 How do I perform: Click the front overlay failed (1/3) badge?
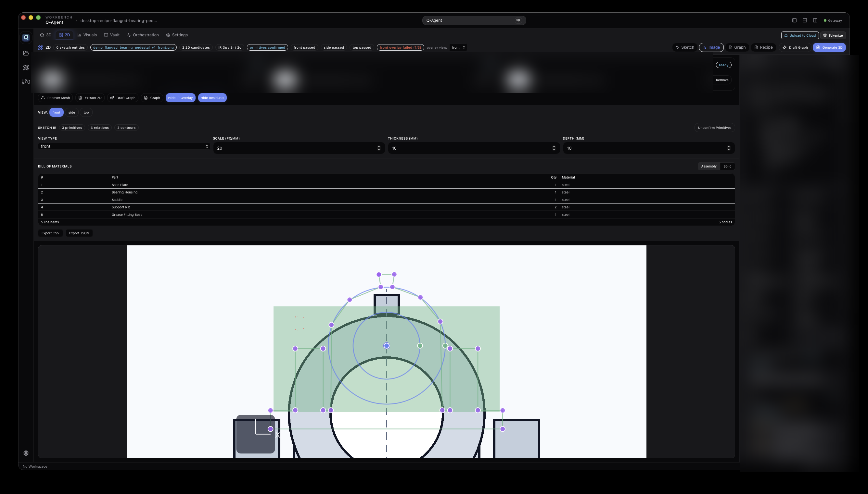pyautogui.click(x=400, y=47)
